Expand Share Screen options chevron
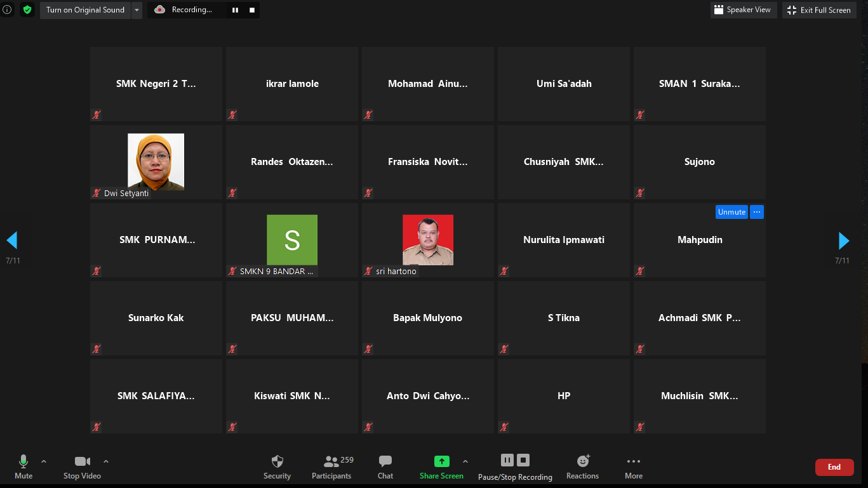This screenshot has height=488, width=868. coord(465,461)
